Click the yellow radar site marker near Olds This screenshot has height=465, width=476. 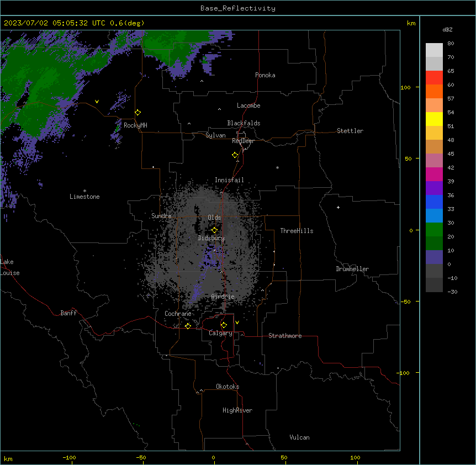(214, 230)
